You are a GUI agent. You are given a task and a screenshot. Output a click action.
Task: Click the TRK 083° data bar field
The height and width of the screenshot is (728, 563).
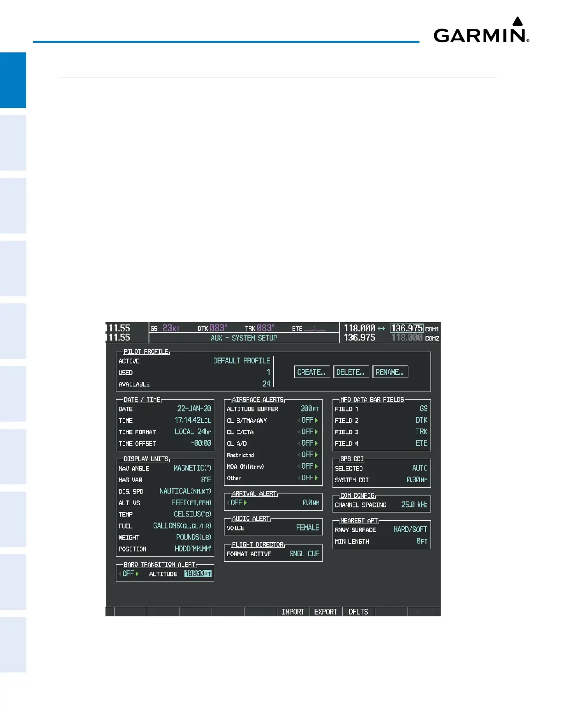[x=260, y=328]
